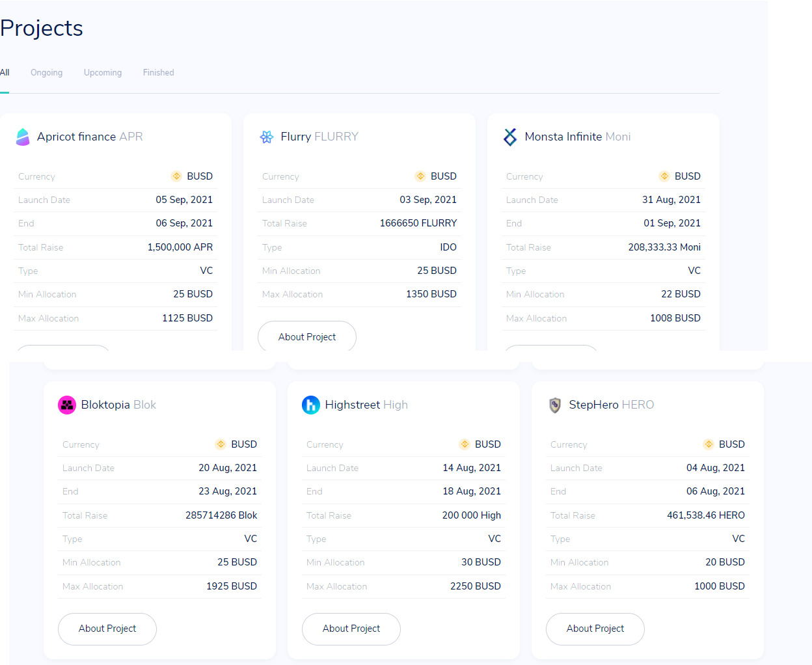Click Highstreet launch date 14 Aug, 2021
This screenshot has height=665, width=812.
click(x=472, y=468)
